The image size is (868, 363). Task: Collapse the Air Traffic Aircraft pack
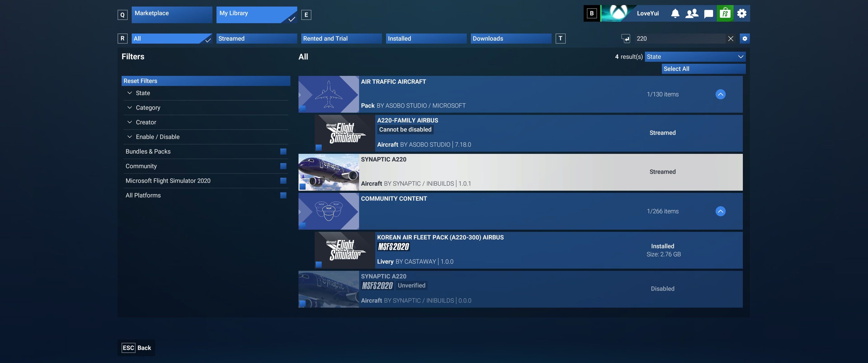click(720, 94)
